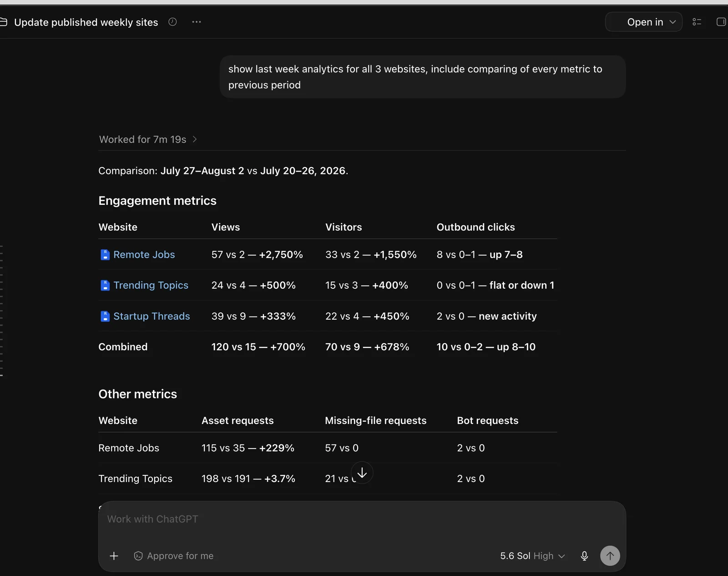Image resolution: width=728 pixels, height=576 pixels.
Task: Click the cell '39 vs 9 — +333%'
Action: 253,316
